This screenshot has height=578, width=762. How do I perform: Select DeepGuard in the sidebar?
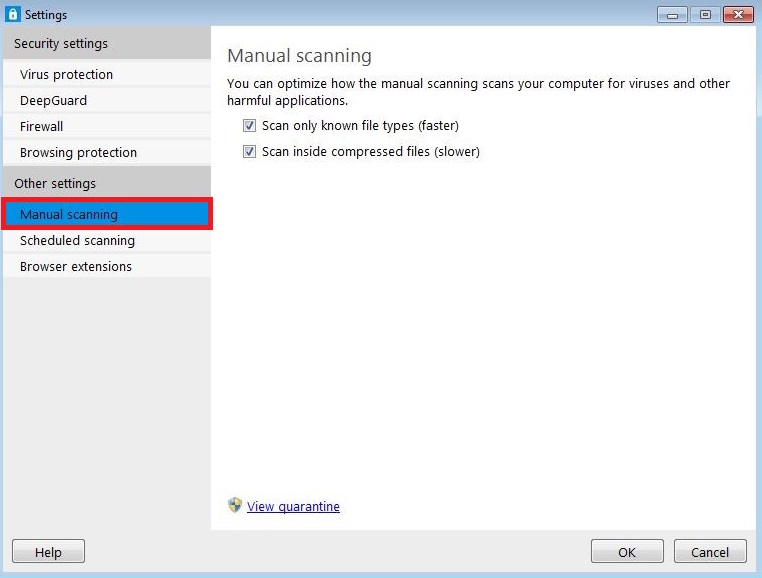point(107,101)
